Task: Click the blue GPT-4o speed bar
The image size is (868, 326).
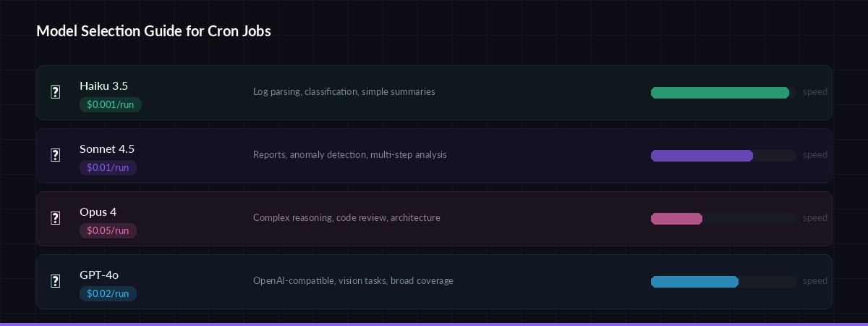Action: coord(694,282)
